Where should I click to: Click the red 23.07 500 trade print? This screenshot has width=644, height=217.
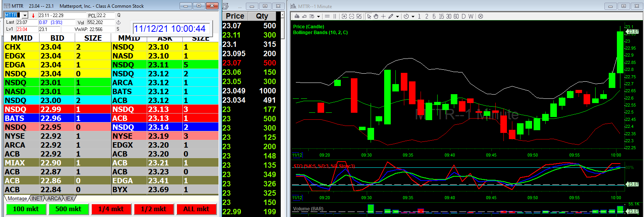[x=249, y=63]
